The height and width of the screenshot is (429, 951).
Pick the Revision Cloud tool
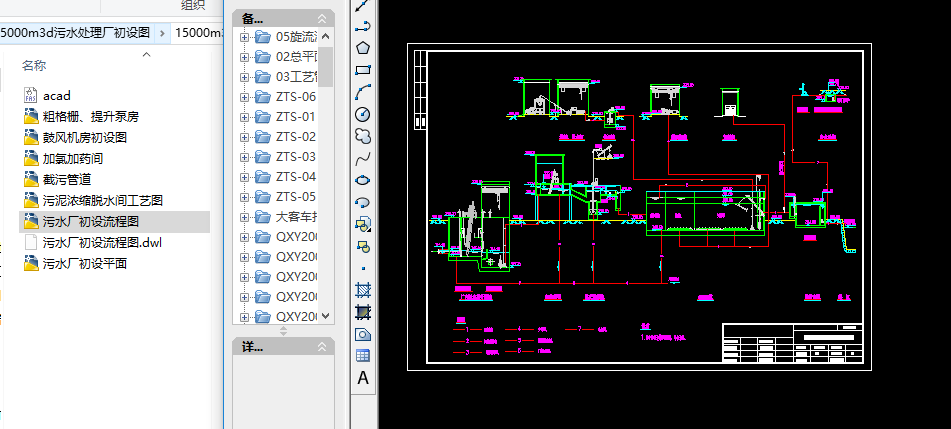coord(363,136)
